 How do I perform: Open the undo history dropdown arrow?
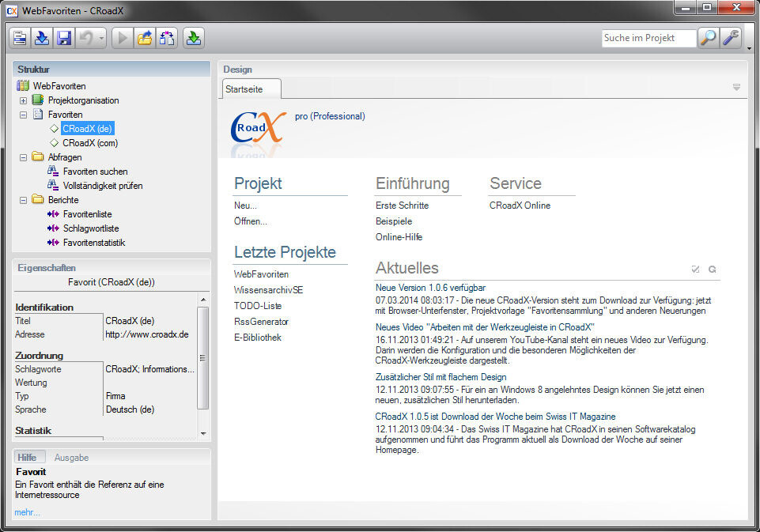coord(101,38)
